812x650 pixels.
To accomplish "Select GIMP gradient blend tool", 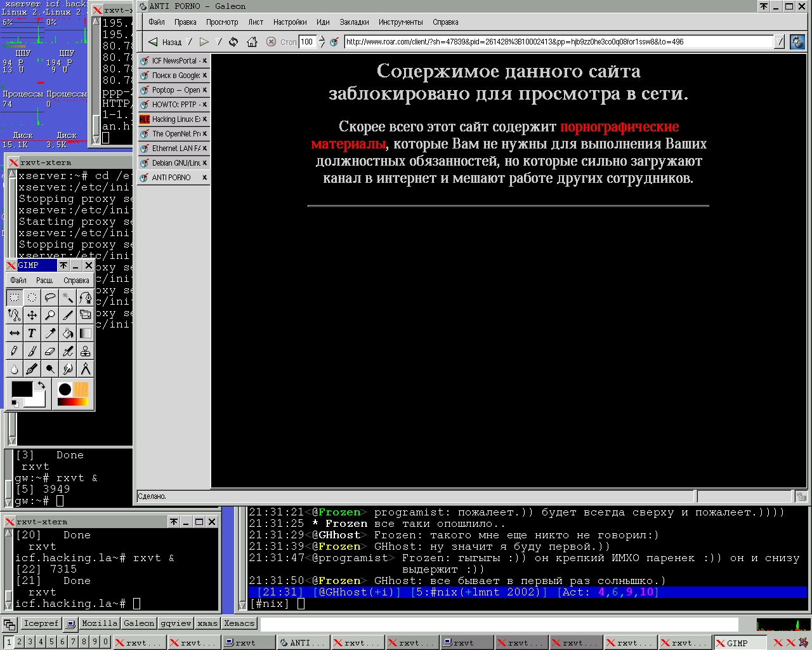I will click(85, 333).
